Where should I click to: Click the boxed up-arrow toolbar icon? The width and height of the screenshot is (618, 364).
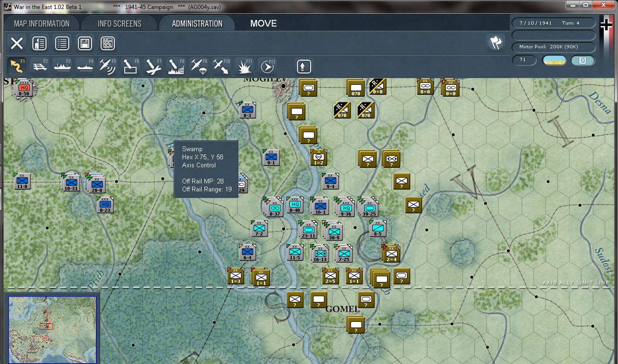click(304, 66)
